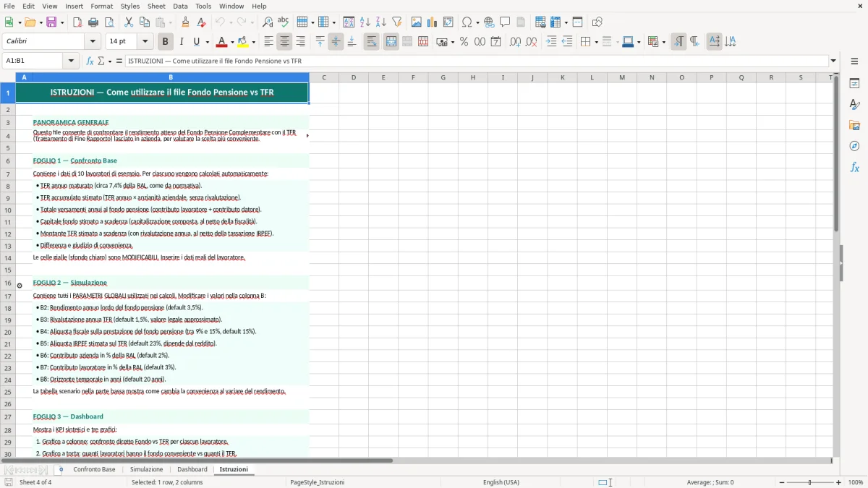
Task: Run the Spelling check
Action: tap(284, 22)
